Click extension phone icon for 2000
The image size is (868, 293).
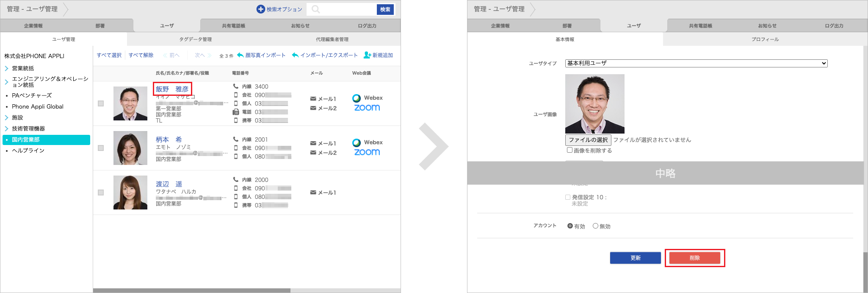236,179
